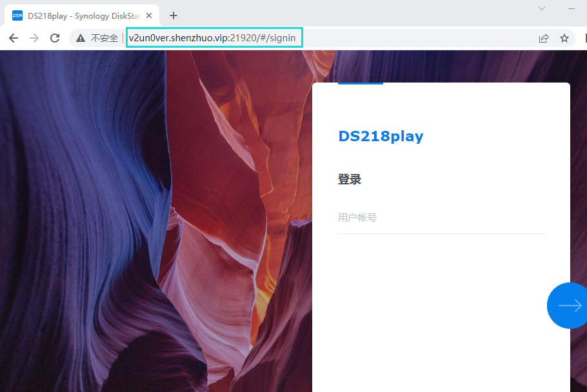Click the forward navigation arrow icon

(x=34, y=37)
